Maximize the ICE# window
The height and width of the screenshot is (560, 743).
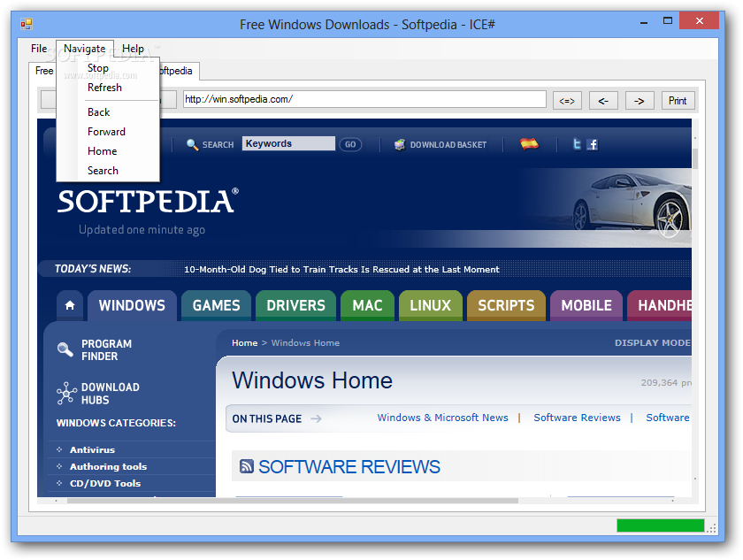tap(668, 20)
